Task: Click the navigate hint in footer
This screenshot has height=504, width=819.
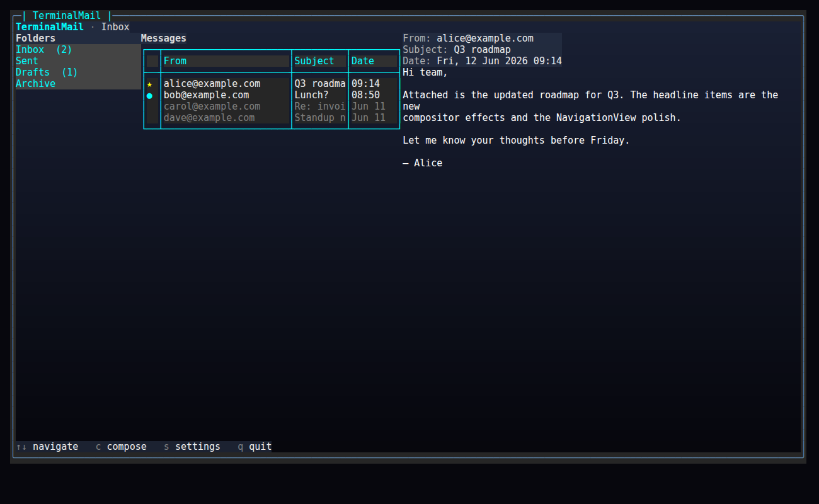Action: click(x=47, y=447)
